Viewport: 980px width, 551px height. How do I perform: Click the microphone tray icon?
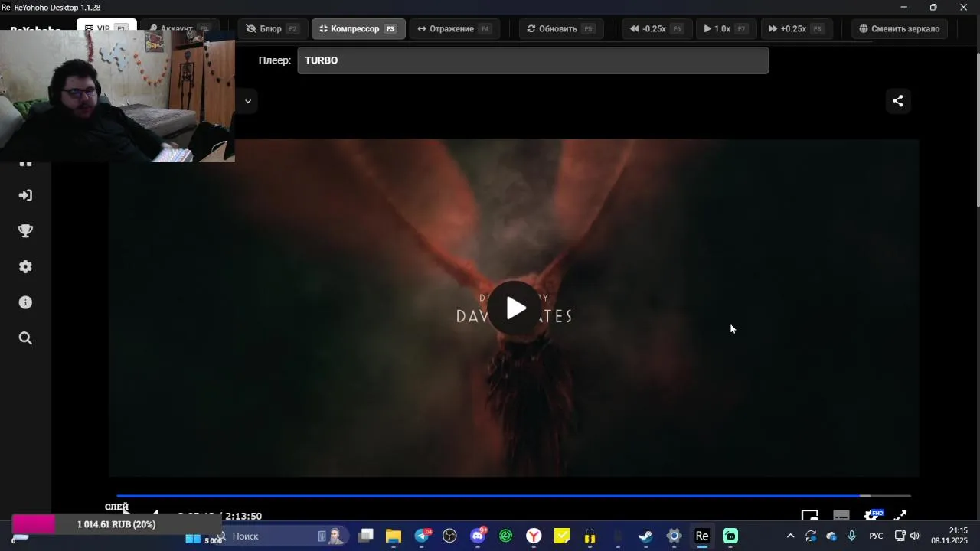[x=851, y=536]
